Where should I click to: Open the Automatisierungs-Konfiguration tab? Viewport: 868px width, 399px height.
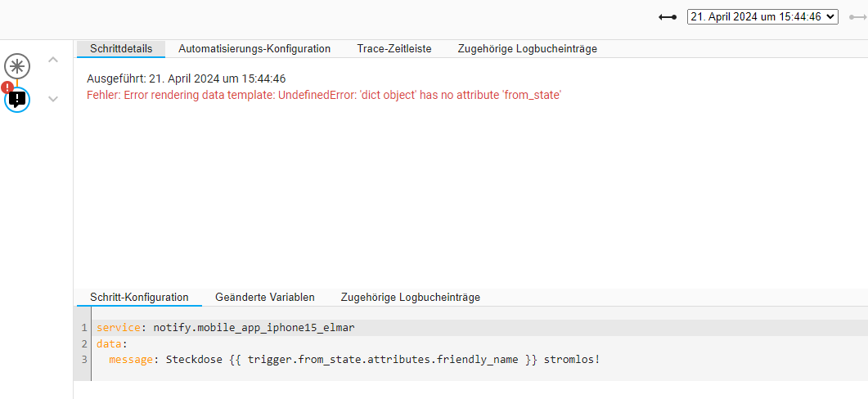[254, 49]
